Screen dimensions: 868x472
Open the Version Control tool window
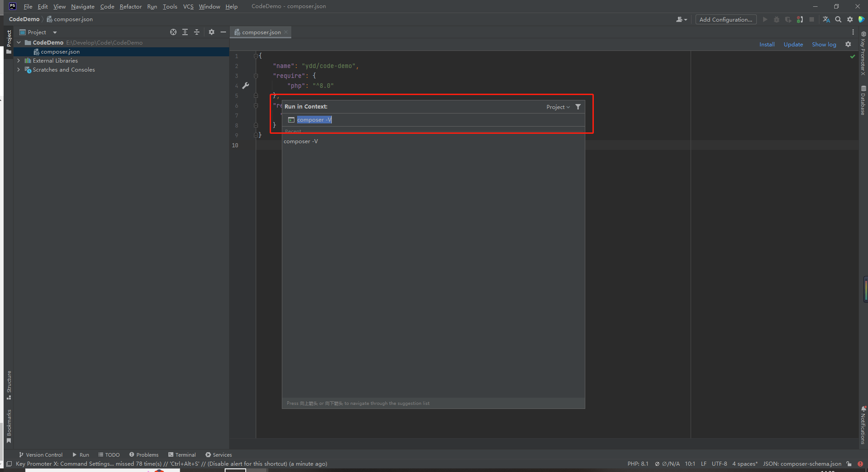(x=41, y=455)
